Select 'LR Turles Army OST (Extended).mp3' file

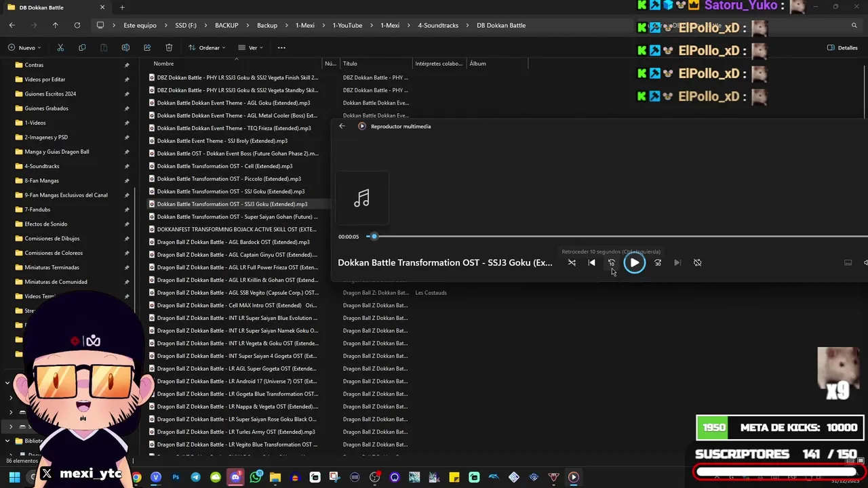pyautogui.click(x=236, y=432)
